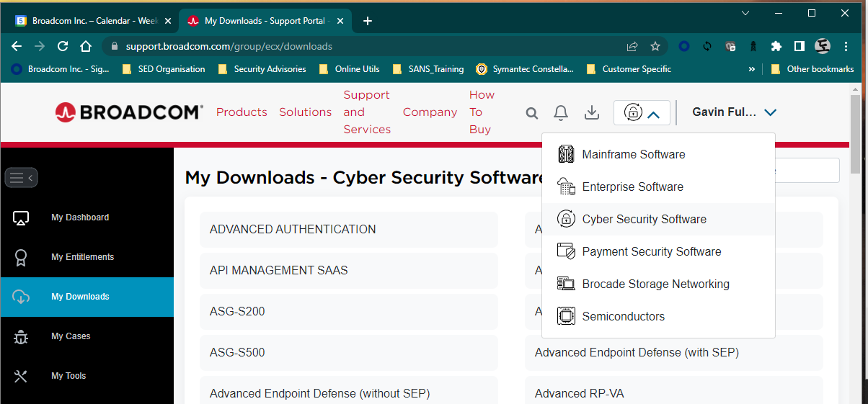Click the share page icon
Viewport: 868px width, 404px height.
[x=632, y=46]
